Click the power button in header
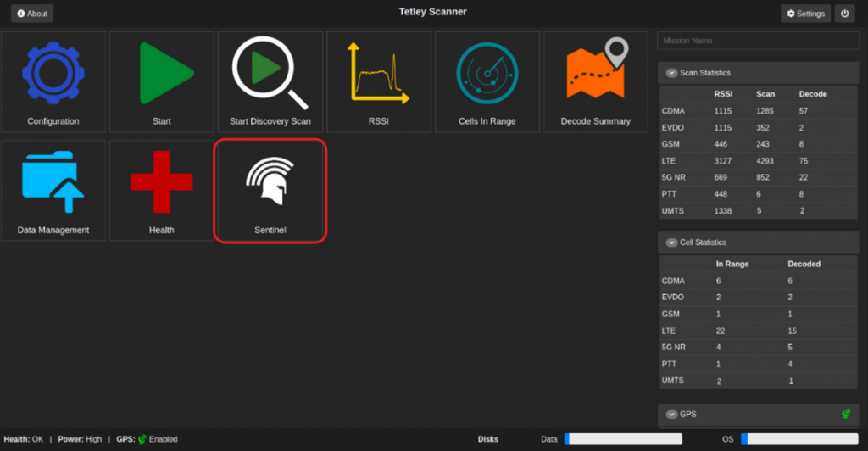The height and width of the screenshot is (451, 868). coord(844,14)
